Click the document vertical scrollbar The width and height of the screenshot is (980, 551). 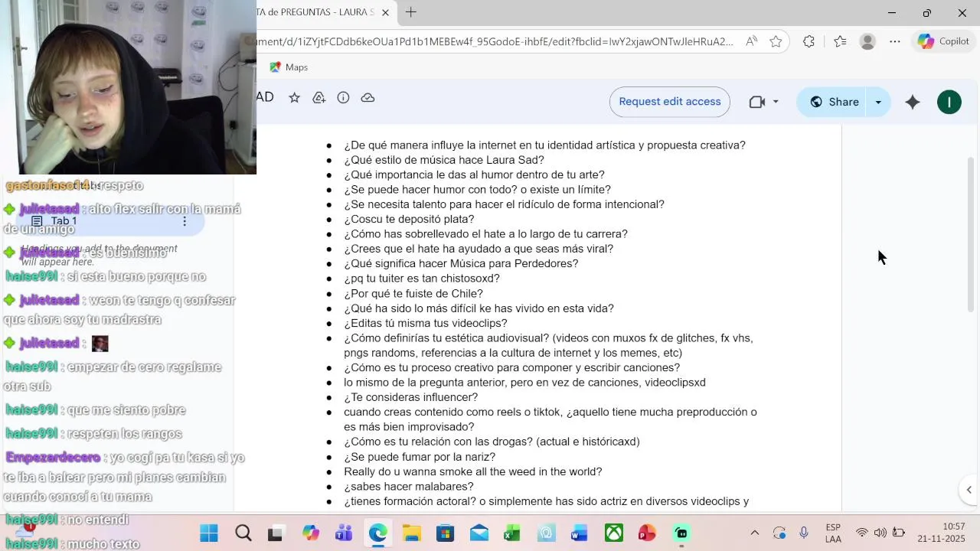971,234
